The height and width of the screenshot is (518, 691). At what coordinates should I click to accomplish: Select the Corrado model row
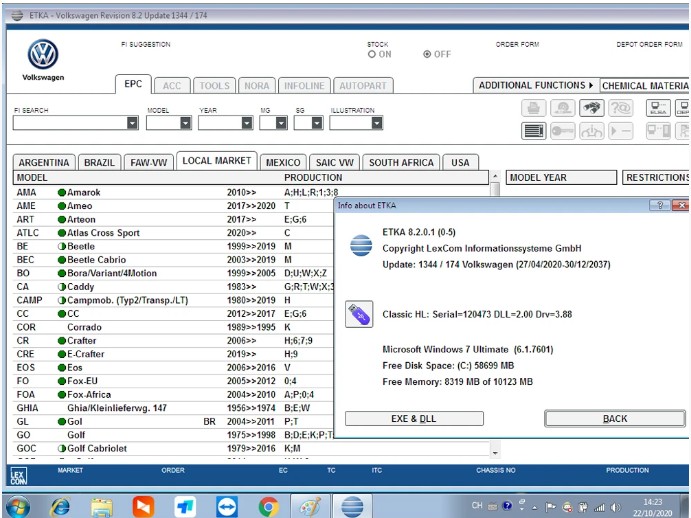point(174,327)
